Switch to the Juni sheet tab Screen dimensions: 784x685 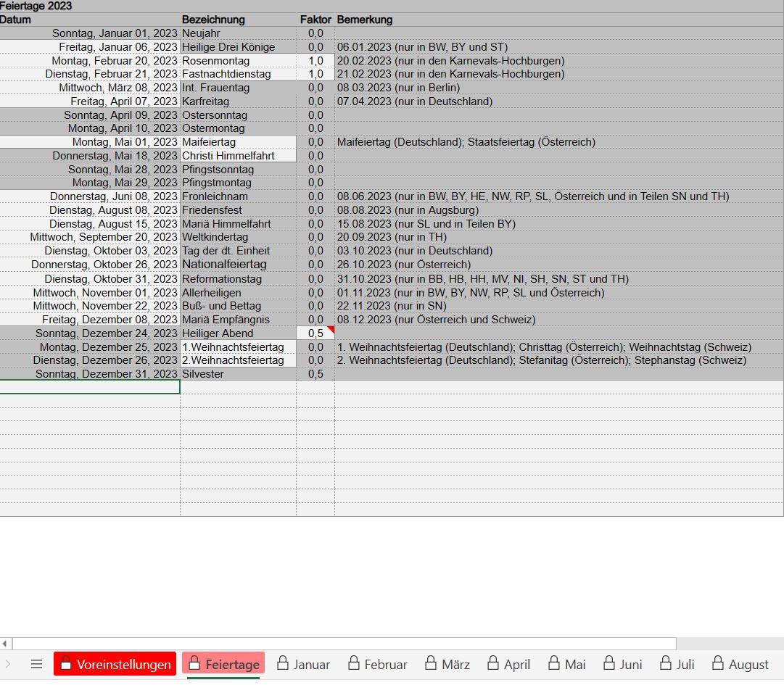coord(622,664)
